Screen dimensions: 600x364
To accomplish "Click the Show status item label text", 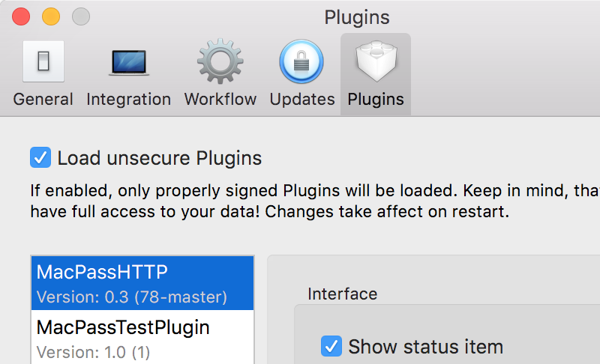I will (x=425, y=347).
